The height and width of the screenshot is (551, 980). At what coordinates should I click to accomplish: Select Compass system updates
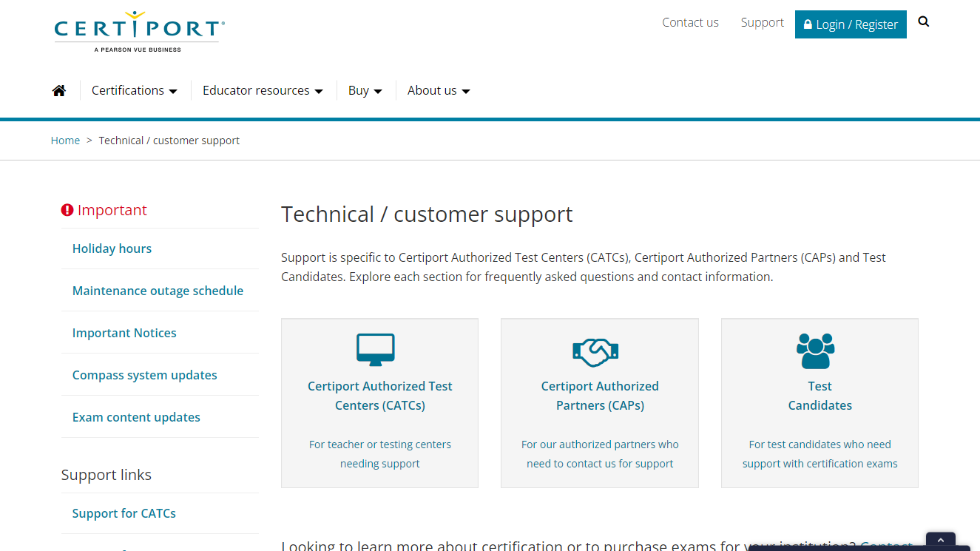[x=145, y=375]
